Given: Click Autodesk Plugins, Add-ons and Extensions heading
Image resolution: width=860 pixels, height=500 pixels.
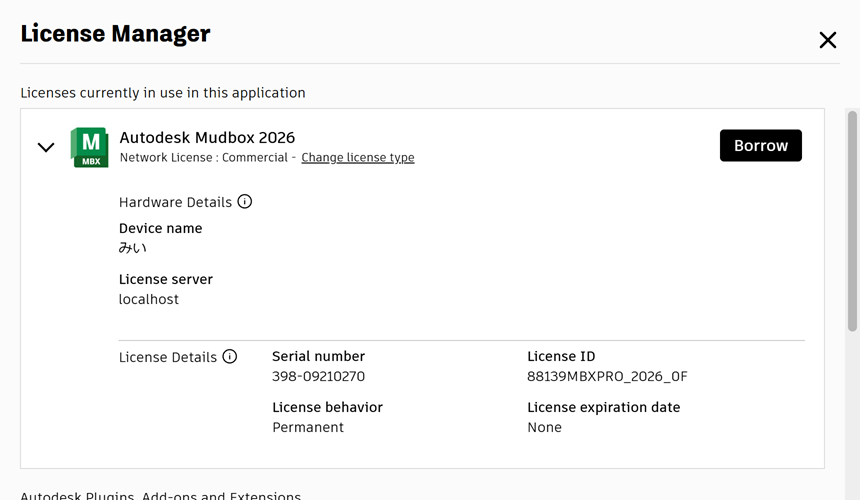Looking at the screenshot, I should pyautogui.click(x=161, y=495).
